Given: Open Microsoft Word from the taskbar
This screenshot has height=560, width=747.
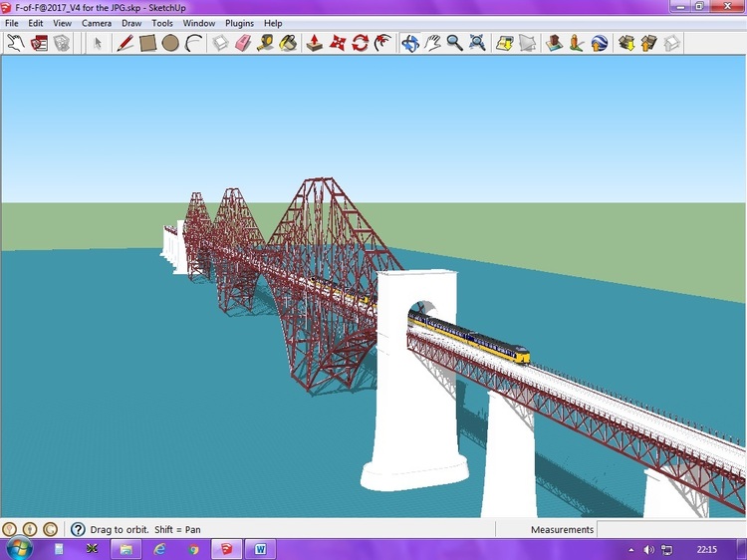Looking at the screenshot, I should (x=260, y=549).
